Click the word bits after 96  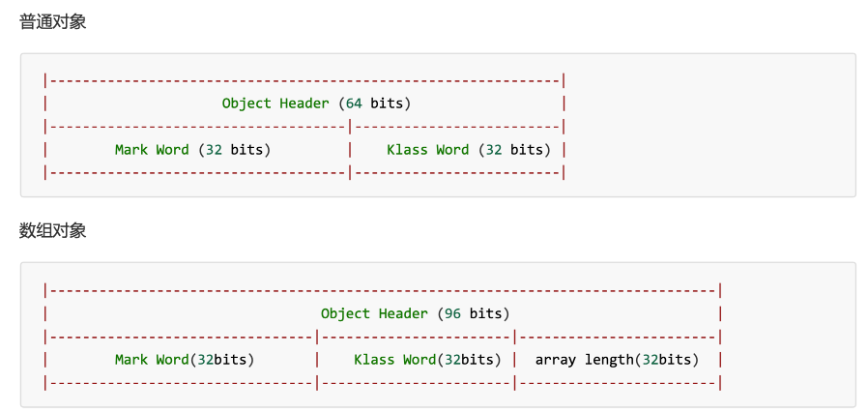(x=485, y=313)
